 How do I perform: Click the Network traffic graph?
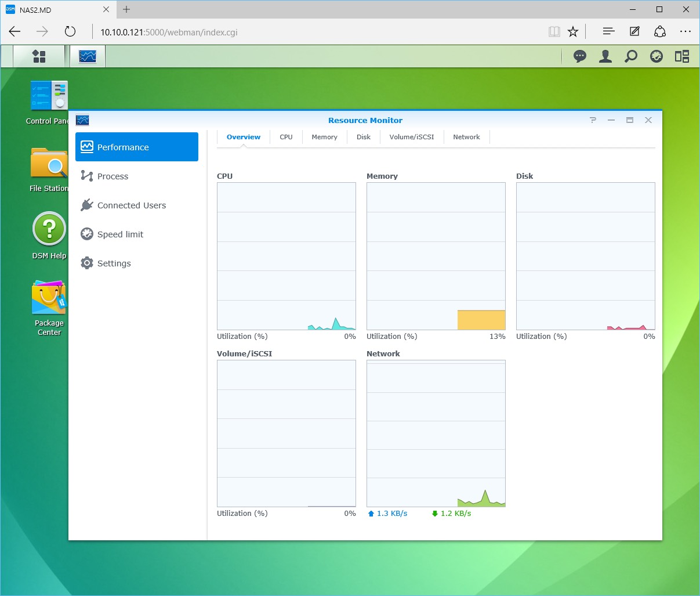pyautogui.click(x=436, y=434)
